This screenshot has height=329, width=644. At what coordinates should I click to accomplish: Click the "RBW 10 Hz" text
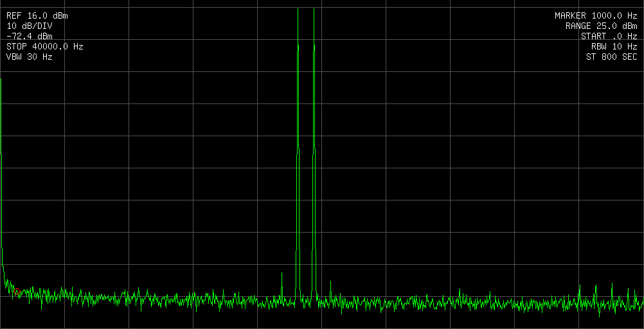(614, 47)
